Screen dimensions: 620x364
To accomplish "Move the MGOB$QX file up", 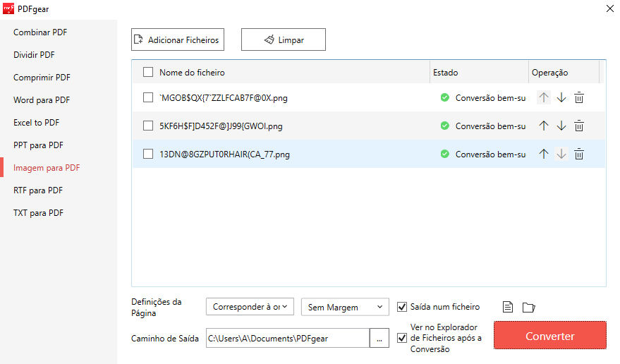I will [x=544, y=97].
